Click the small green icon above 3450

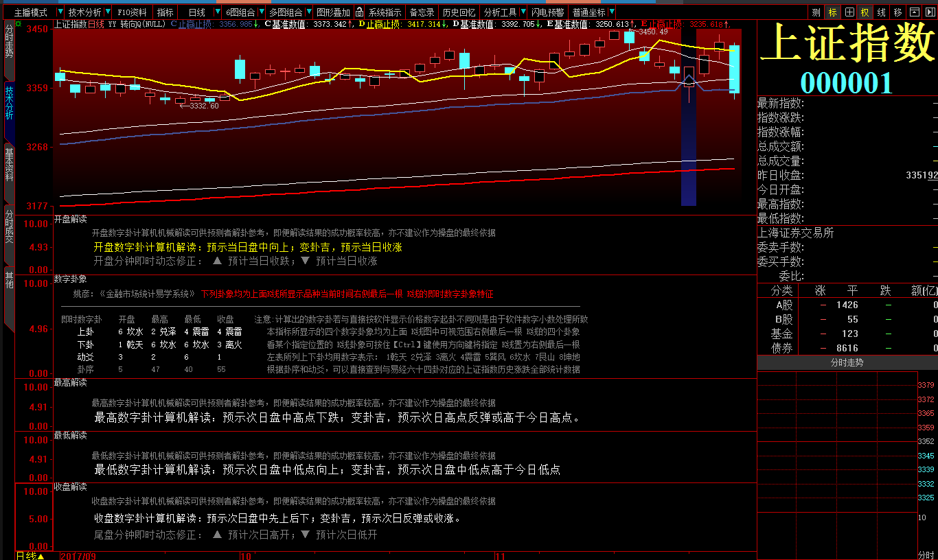coord(19,23)
